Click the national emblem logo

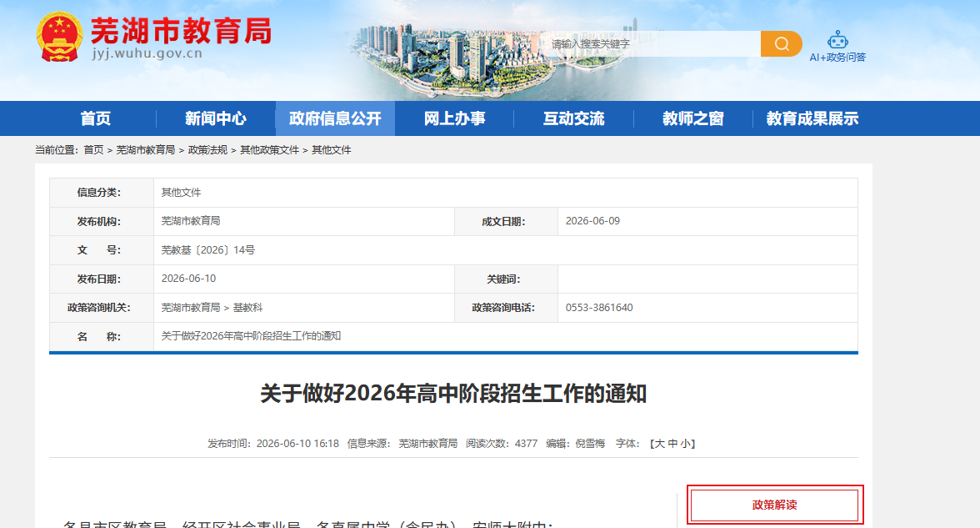59,37
